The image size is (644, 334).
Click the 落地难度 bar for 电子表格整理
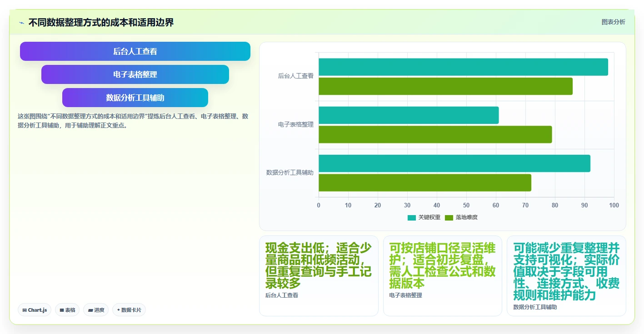tap(435, 134)
